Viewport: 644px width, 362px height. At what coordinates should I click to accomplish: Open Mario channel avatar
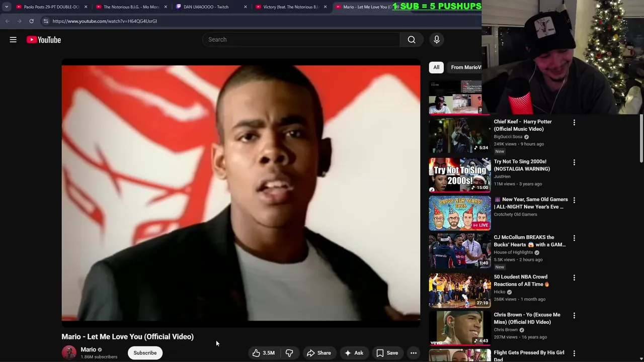(x=69, y=353)
